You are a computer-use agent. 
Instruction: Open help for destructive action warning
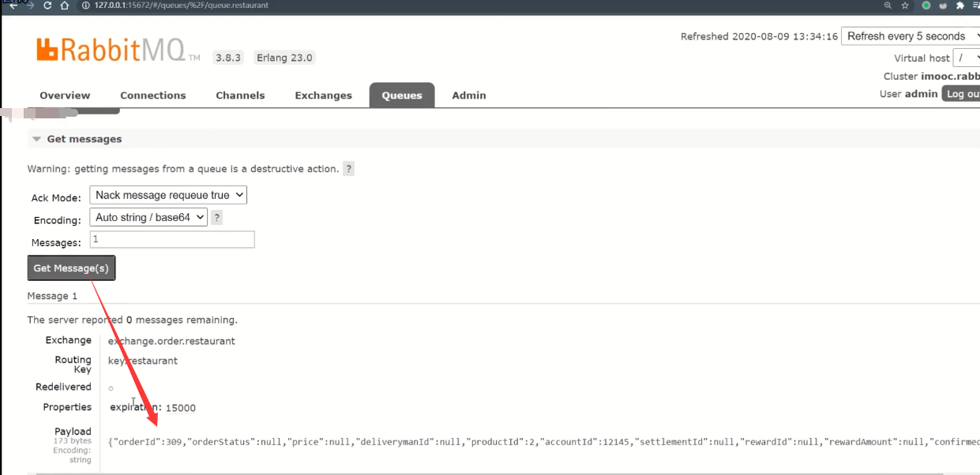[348, 169]
